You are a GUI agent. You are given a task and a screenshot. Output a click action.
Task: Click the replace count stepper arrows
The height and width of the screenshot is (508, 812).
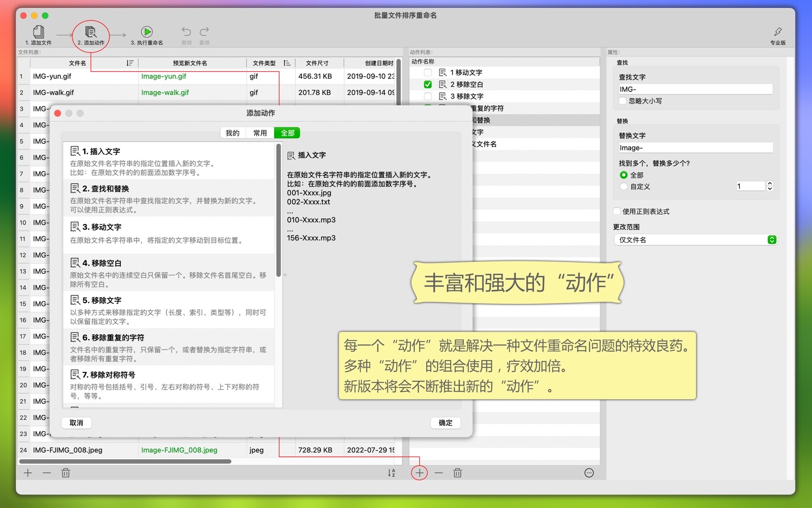coord(770,186)
